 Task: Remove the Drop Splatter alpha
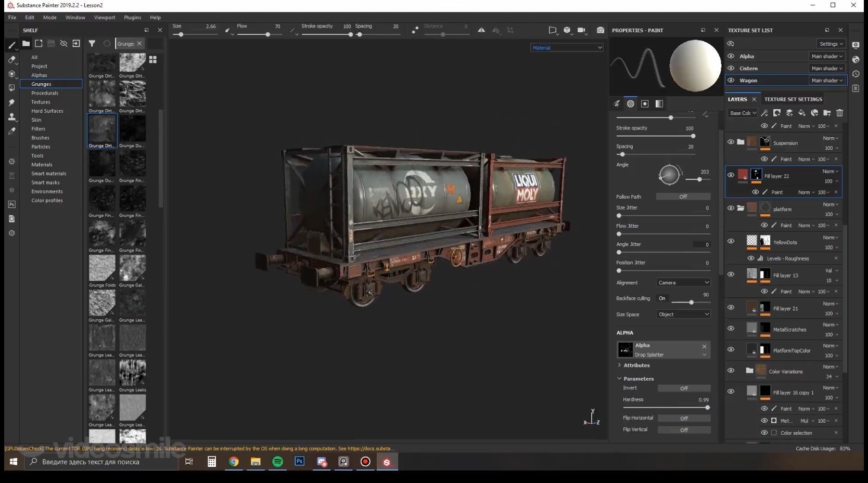point(705,346)
